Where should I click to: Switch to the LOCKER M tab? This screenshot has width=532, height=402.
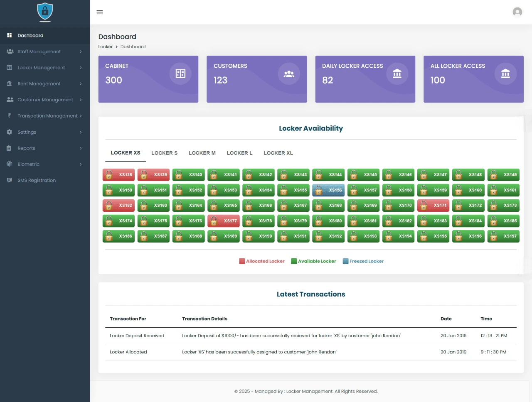[x=202, y=153]
